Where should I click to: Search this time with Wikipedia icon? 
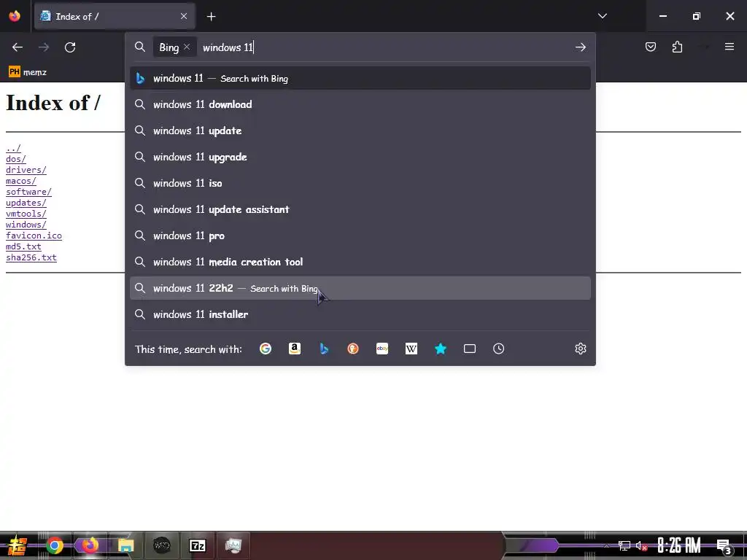pyautogui.click(x=411, y=349)
